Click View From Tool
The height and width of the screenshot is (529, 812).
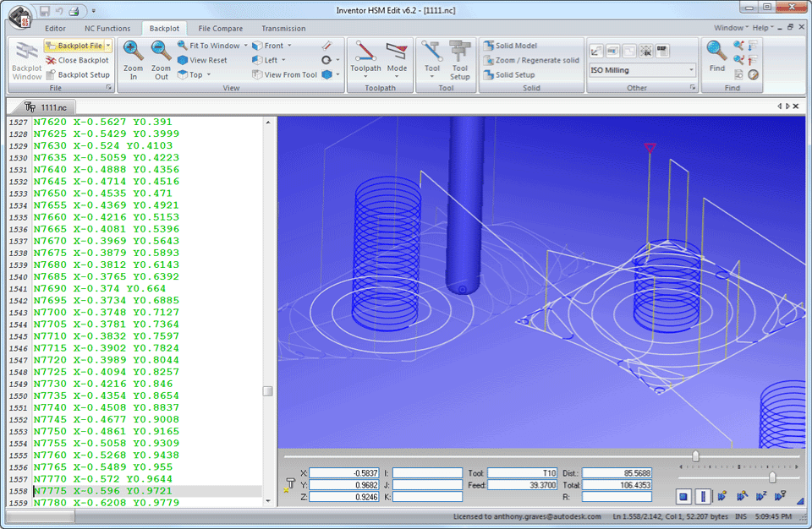pos(285,74)
